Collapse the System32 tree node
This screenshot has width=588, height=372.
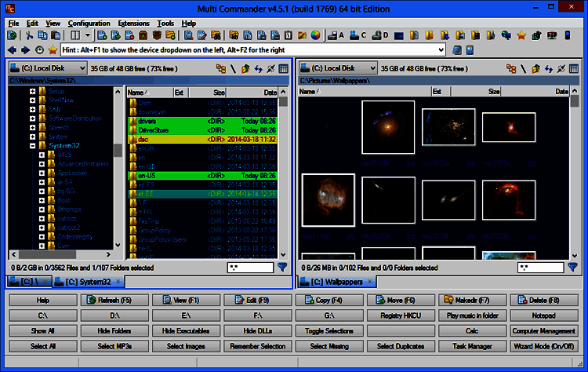click(32, 145)
